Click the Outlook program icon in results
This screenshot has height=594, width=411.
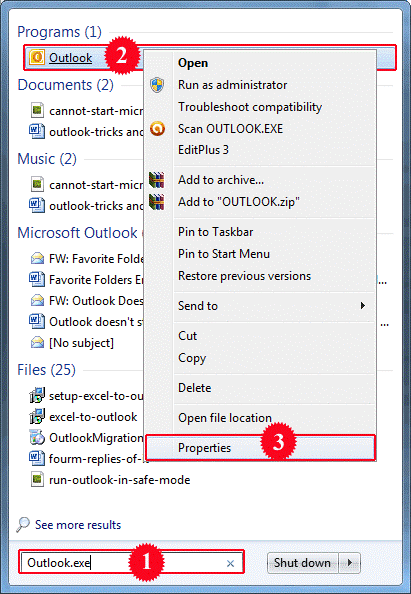click(x=37, y=58)
